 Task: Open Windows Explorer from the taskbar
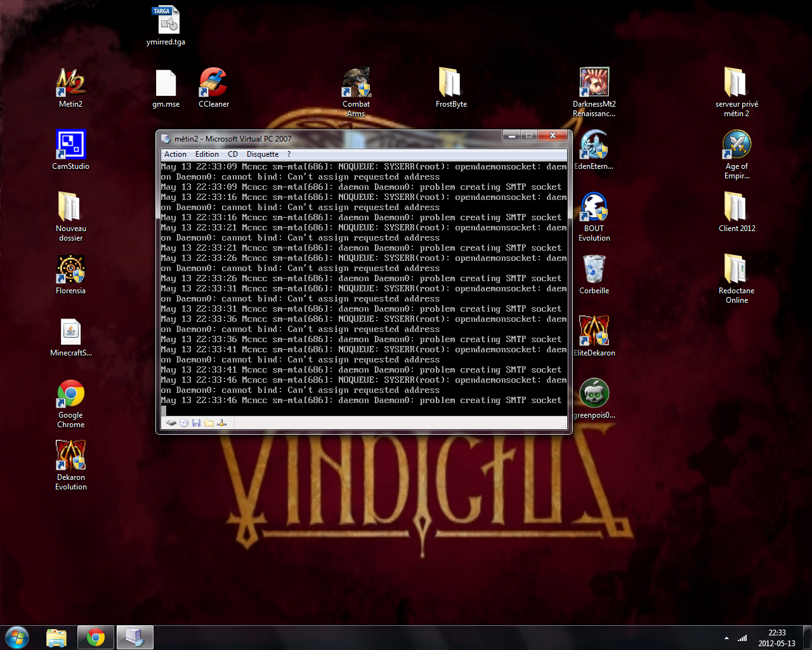(x=56, y=637)
